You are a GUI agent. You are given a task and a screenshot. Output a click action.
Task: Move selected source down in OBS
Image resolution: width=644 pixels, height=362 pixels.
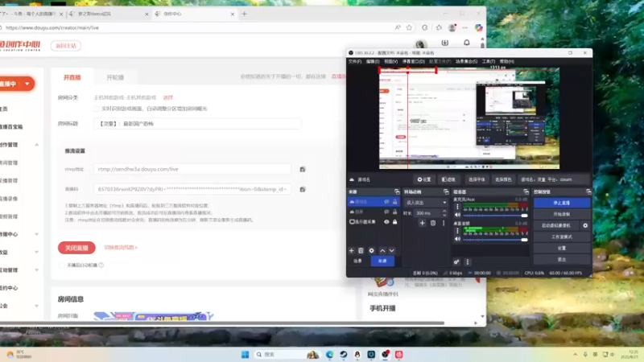pyautogui.click(x=392, y=250)
